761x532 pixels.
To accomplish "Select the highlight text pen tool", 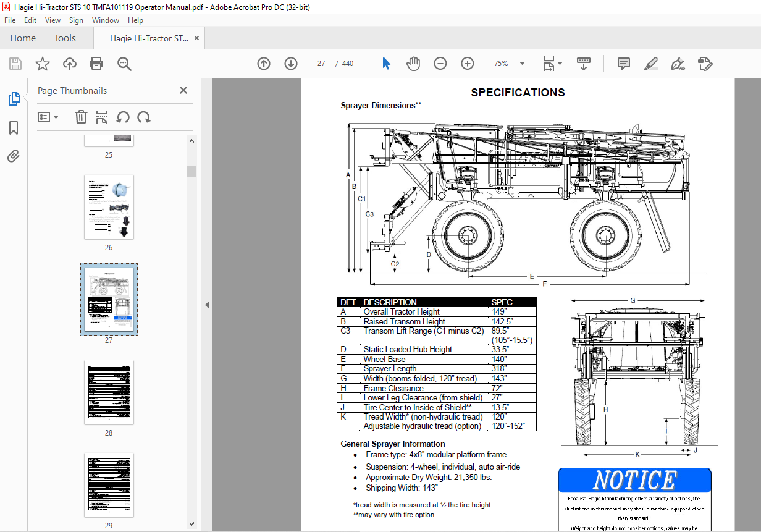I will pos(650,64).
